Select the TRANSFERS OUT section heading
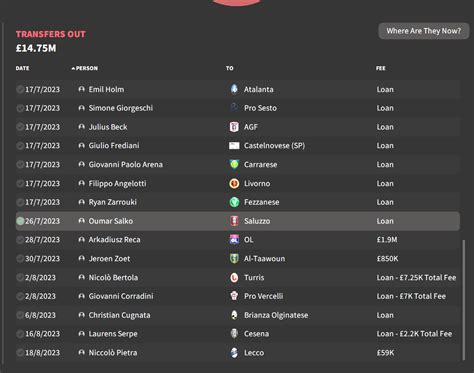Image resolution: width=474 pixels, height=373 pixels. click(51, 34)
